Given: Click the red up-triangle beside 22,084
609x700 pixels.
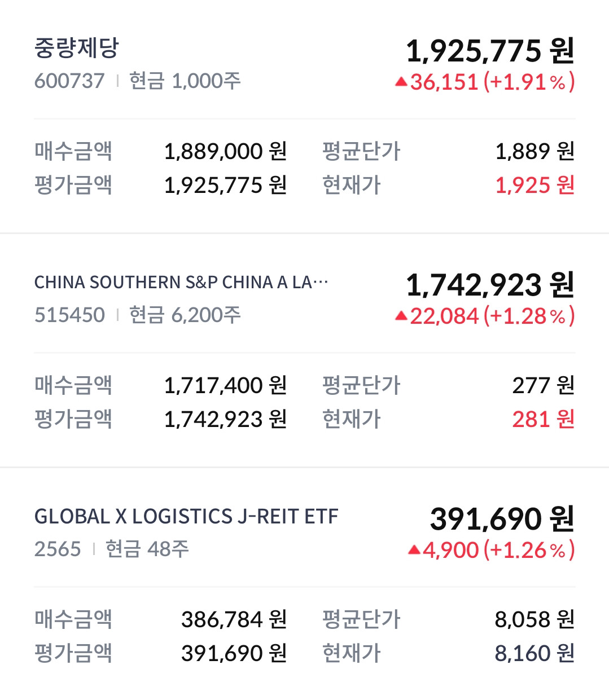Looking at the screenshot, I should click(401, 316).
